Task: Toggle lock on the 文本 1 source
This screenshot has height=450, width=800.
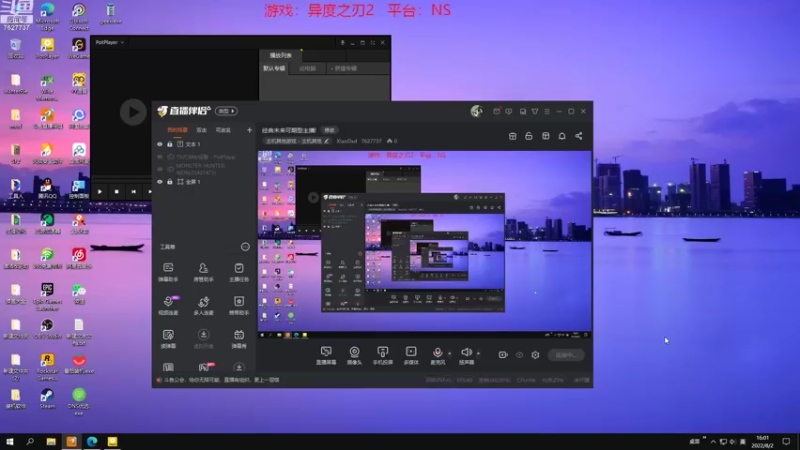Action: pyautogui.click(x=170, y=144)
